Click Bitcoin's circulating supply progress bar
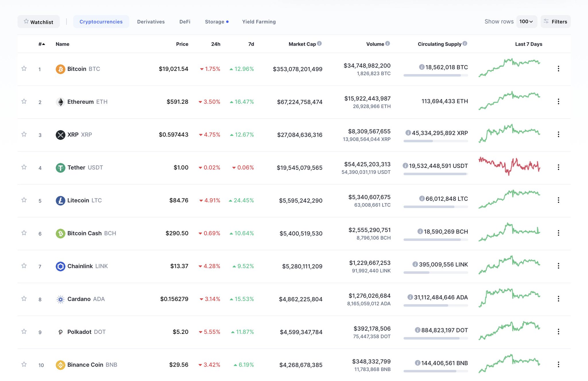This screenshot has width=588, height=381. click(x=435, y=75)
